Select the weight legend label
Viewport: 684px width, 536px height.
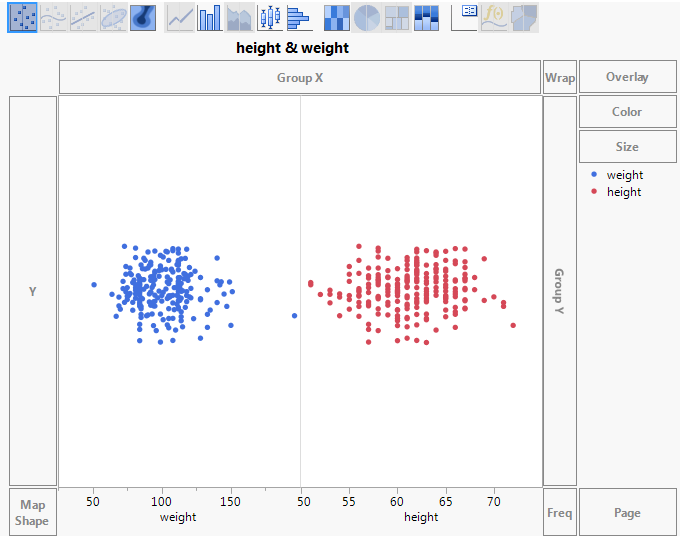point(625,175)
